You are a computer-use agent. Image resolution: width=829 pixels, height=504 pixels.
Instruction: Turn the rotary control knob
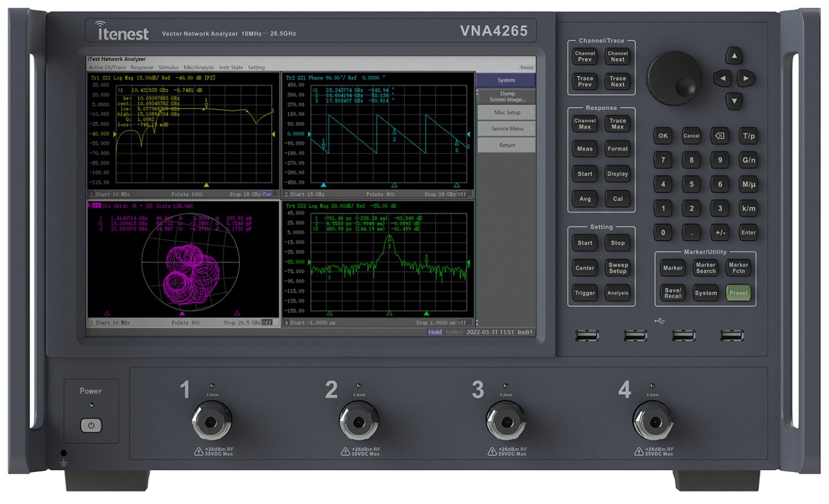point(674,78)
